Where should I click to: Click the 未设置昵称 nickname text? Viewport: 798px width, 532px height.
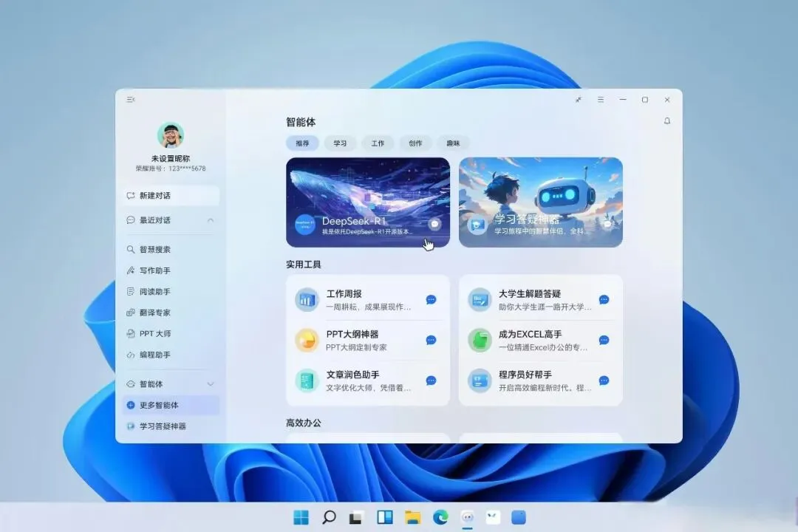[171, 158]
